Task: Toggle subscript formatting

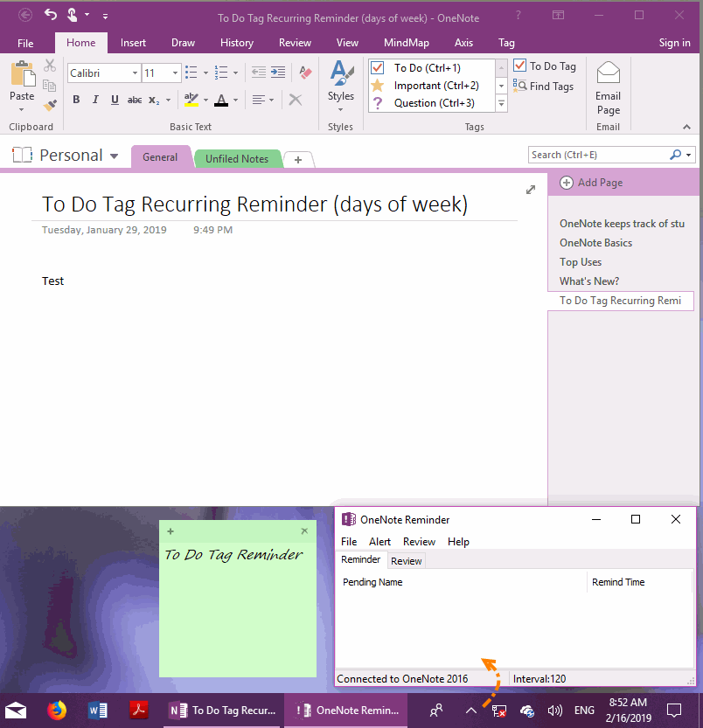Action: tap(154, 100)
